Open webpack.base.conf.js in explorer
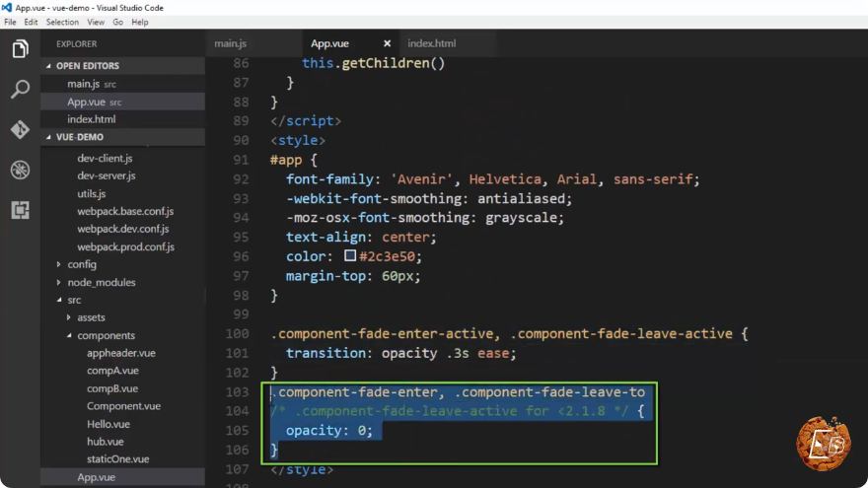 (125, 211)
